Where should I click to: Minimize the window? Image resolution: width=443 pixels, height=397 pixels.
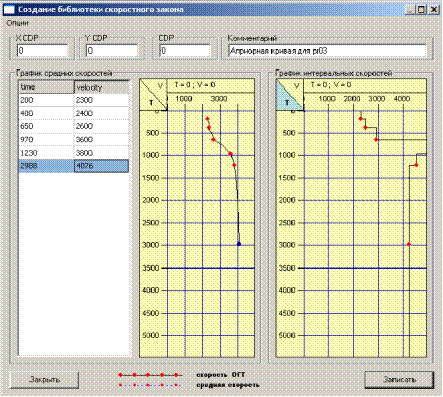[411, 10]
